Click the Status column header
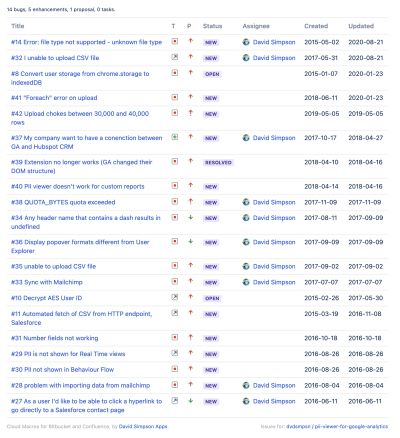Screen dimensions: 400x438 pos(212,26)
